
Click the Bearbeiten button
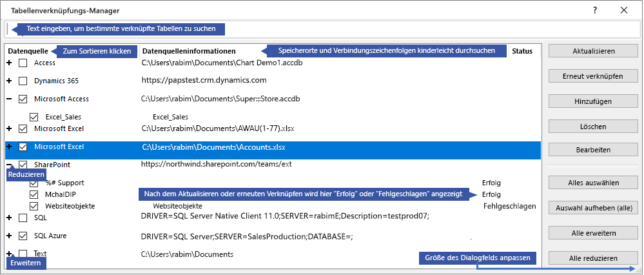[594, 150]
